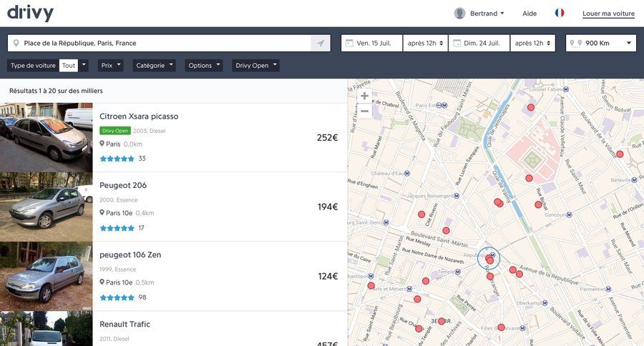Select the map marker near Filles du Calvaire
The width and height of the screenshot is (644, 346).
click(x=501, y=327)
